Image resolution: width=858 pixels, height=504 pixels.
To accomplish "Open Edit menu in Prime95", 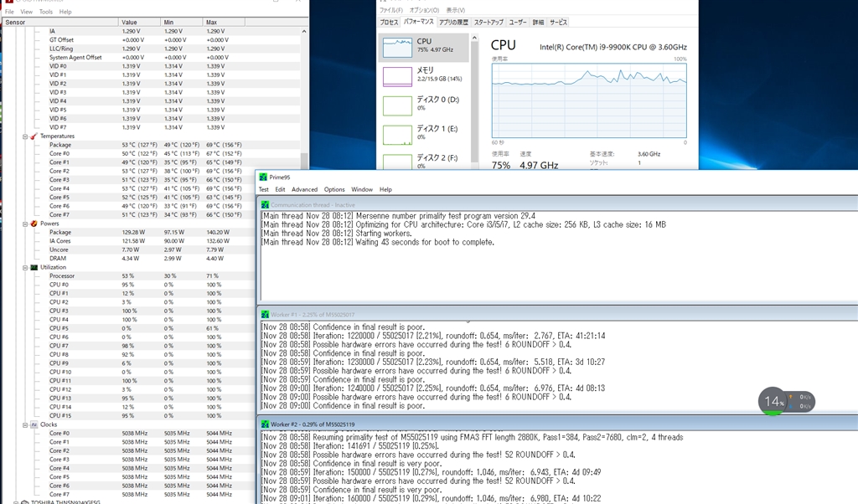I will click(280, 190).
